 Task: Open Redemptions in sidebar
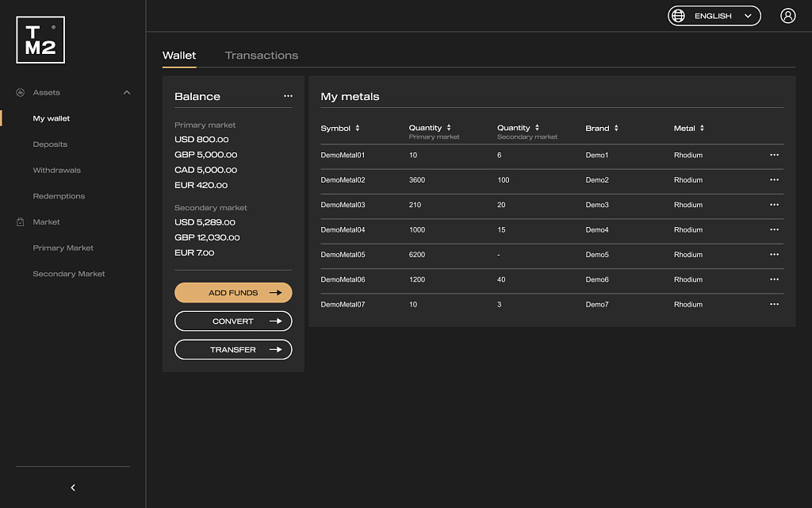click(59, 196)
